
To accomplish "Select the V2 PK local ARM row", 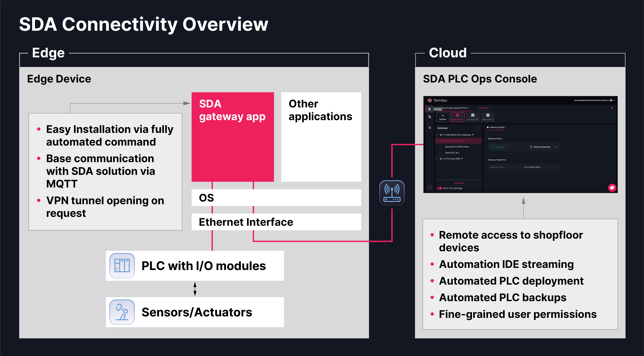I will (458, 159).
